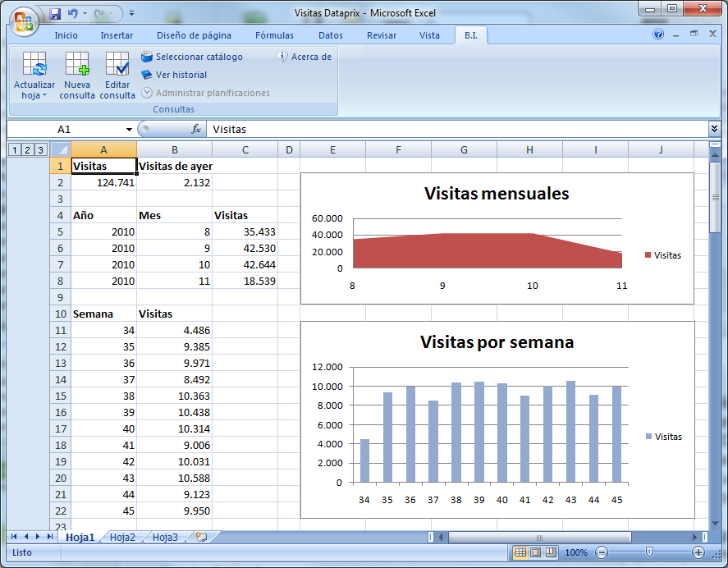Switch to Page Break Preview view button
The width and height of the screenshot is (728, 568).
pyautogui.click(x=551, y=552)
